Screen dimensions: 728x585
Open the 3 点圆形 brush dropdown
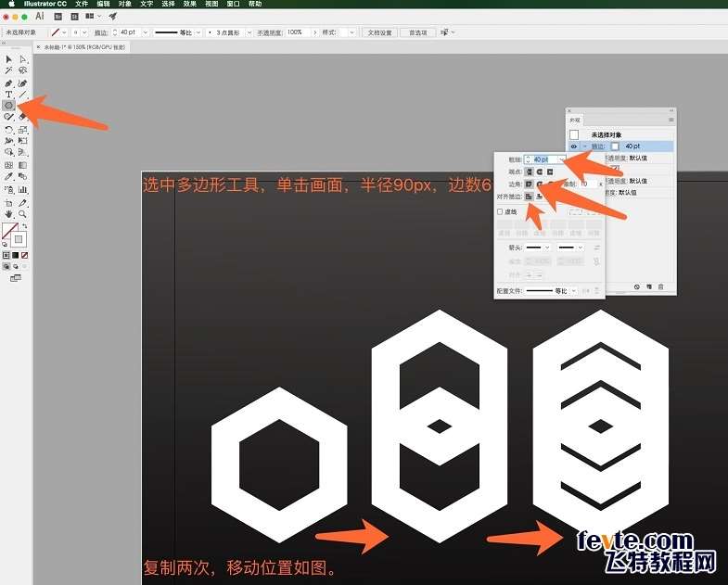pos(249,32)
